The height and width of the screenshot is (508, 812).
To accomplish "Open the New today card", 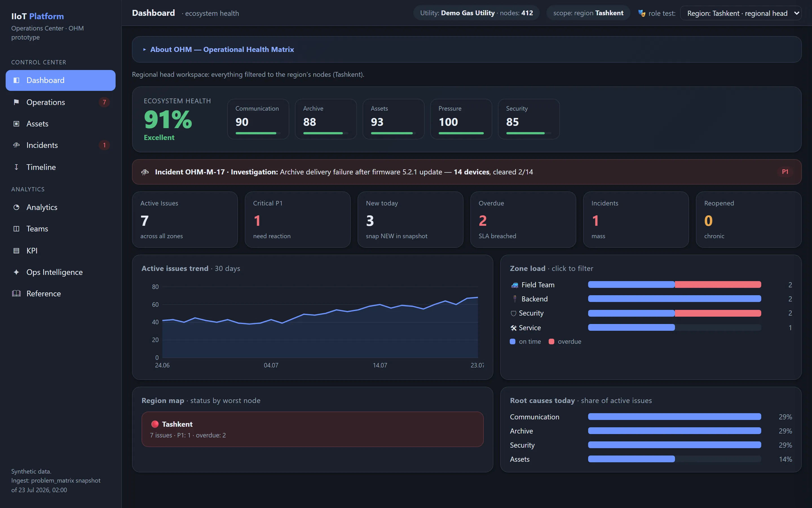I will (x=410, y=220).
